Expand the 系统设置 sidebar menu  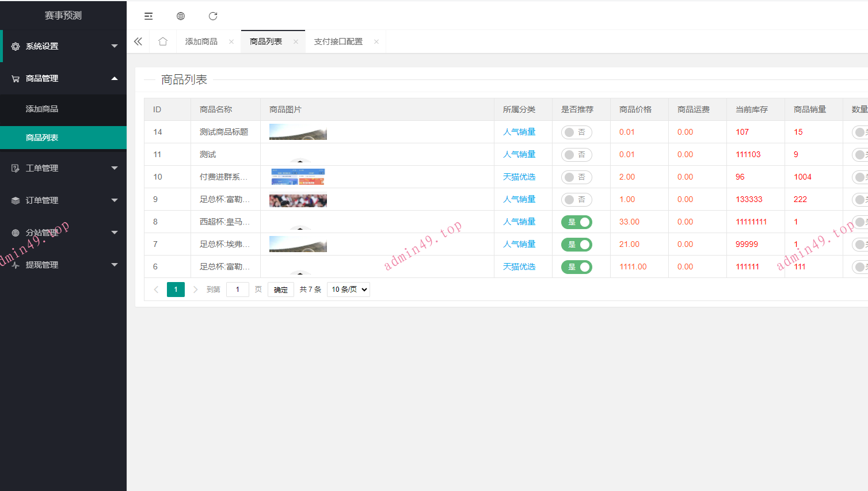click(x=63, y=46)
